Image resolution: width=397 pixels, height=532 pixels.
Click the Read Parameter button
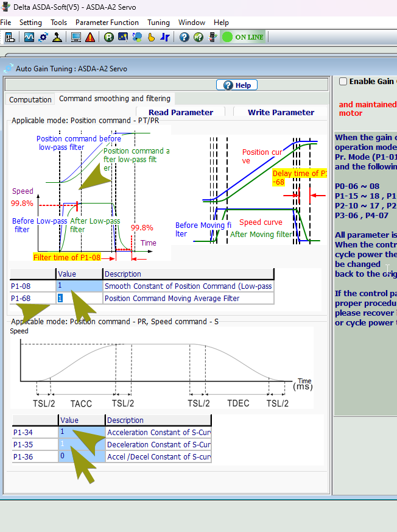[x=181, y=112]
